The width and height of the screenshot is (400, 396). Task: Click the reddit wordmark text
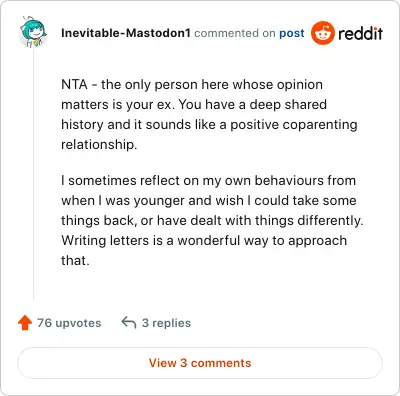(360, 33)
